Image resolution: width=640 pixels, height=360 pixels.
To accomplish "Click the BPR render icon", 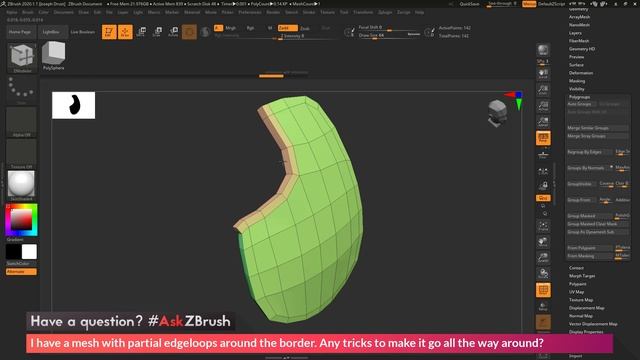I will (x=543, y=50).
